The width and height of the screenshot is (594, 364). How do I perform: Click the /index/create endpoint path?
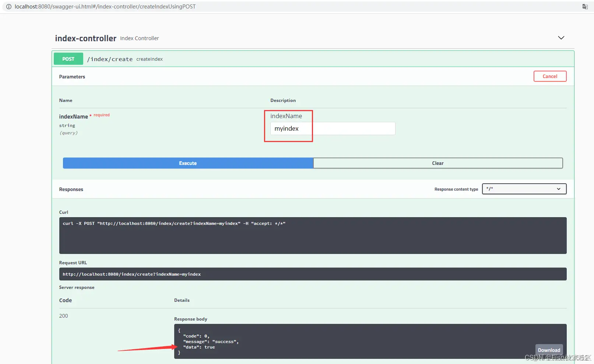(x=110, y=59)
